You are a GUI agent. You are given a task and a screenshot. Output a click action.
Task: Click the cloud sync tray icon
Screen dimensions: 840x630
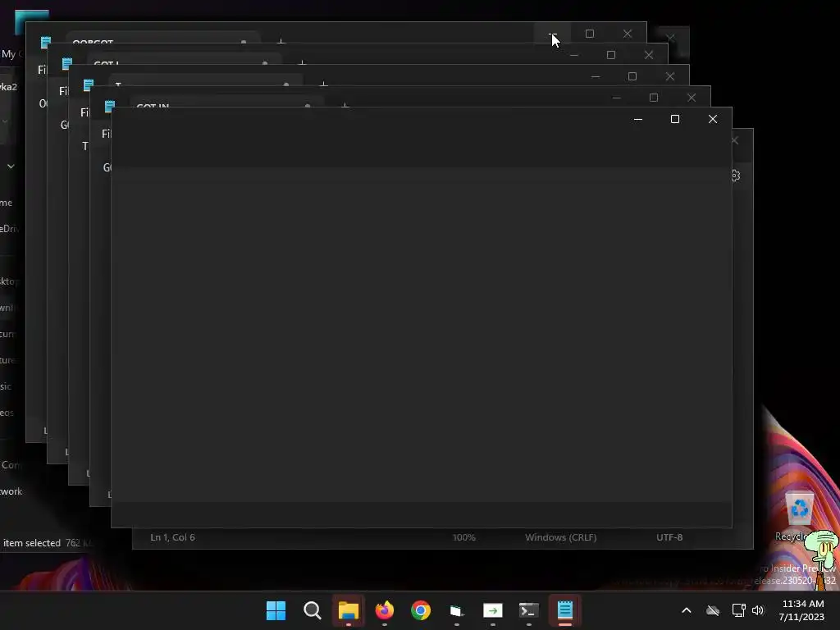[713, 610]
